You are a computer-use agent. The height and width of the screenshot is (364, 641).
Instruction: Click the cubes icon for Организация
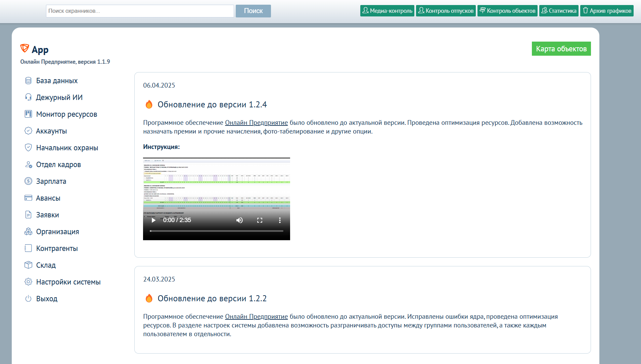(x=28, y=231)
